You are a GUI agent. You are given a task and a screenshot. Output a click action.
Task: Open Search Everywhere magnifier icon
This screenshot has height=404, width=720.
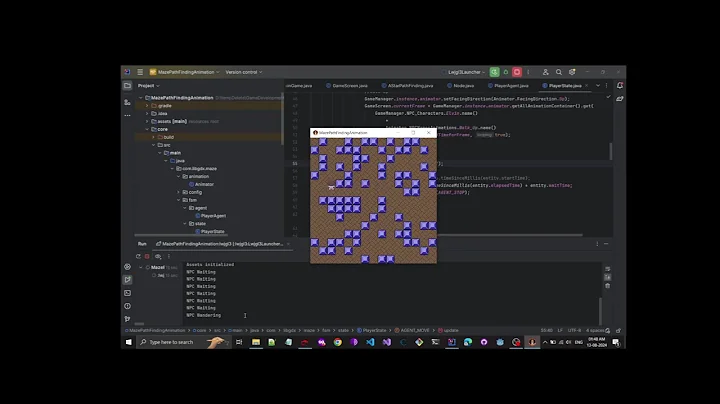pos(559,72)
